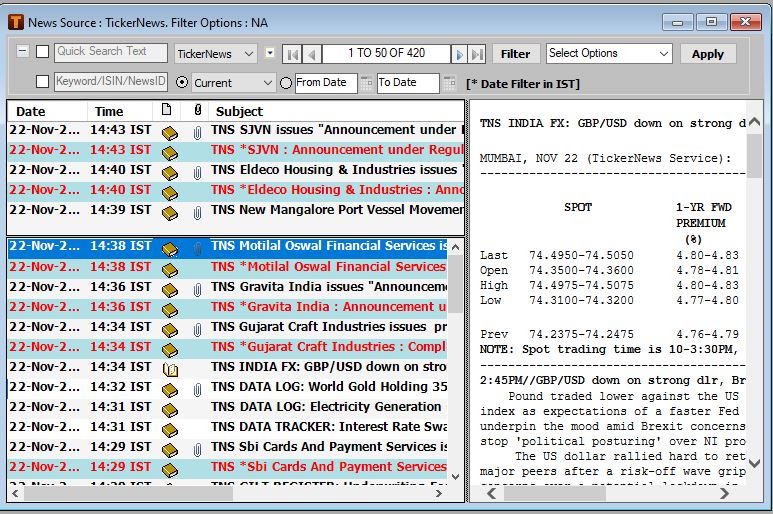773x514 pixels.
Task: Click news icon for Interest Rate Swap row
Action: click(x=170, y=430)
